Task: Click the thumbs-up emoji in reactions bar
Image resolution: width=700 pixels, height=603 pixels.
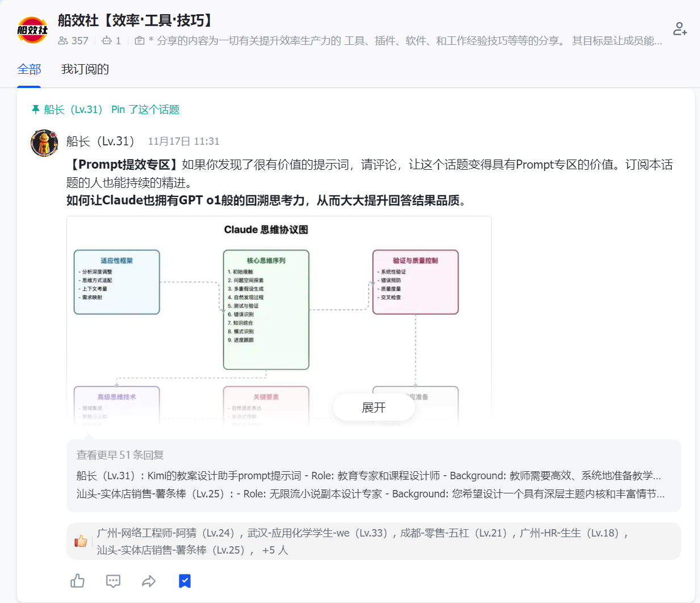Action: [81, 541]
